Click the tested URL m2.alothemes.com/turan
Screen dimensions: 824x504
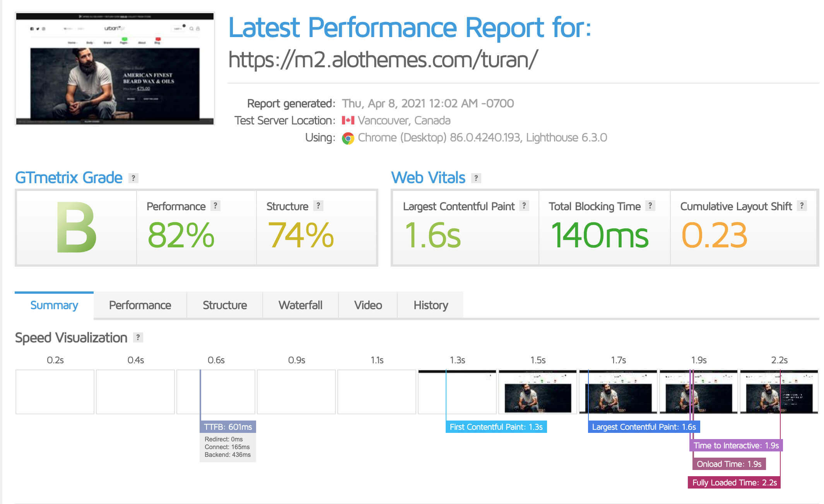383,60
